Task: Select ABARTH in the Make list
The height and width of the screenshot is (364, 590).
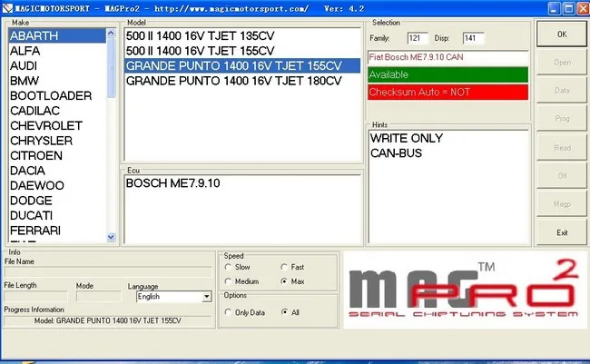Action: click(x=57, y=35)
